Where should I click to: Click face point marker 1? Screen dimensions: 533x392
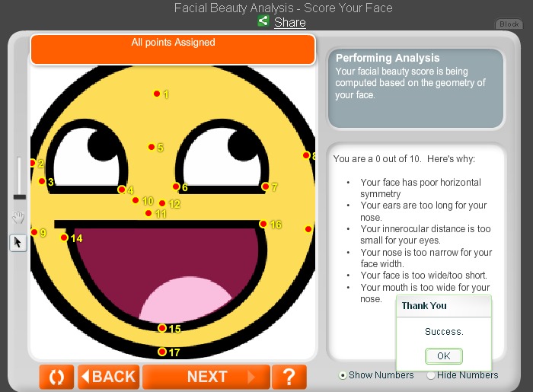coord(157,94)
